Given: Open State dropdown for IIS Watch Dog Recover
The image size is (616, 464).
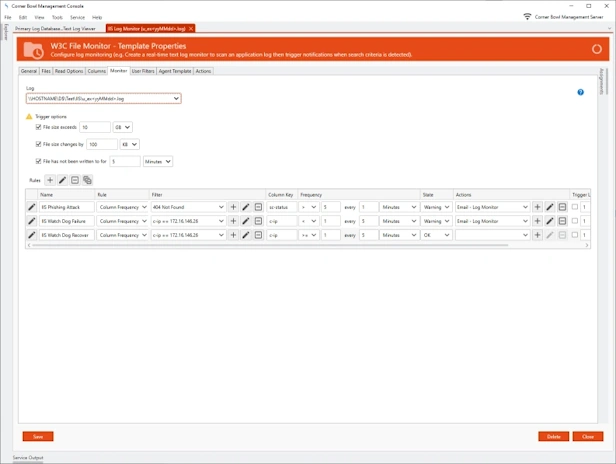Looking at the screenshot, I should (435, 235).
